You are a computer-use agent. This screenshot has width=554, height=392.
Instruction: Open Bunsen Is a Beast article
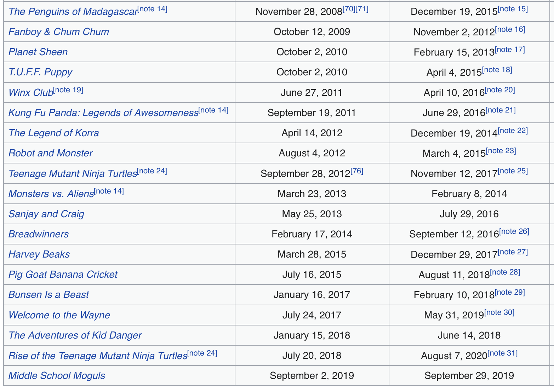tap(48, 295)
